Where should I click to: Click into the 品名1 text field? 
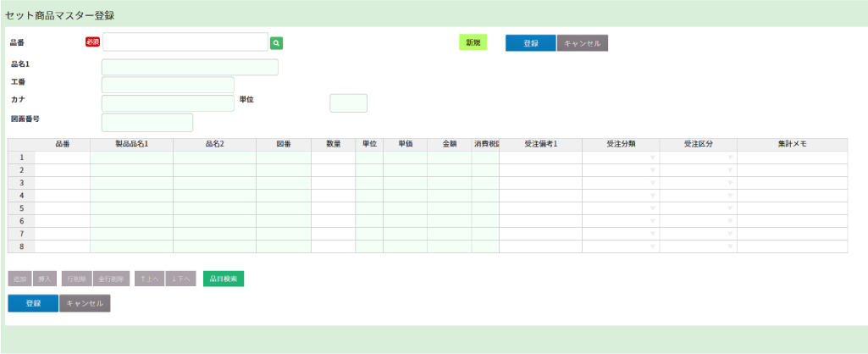(190, 68)
